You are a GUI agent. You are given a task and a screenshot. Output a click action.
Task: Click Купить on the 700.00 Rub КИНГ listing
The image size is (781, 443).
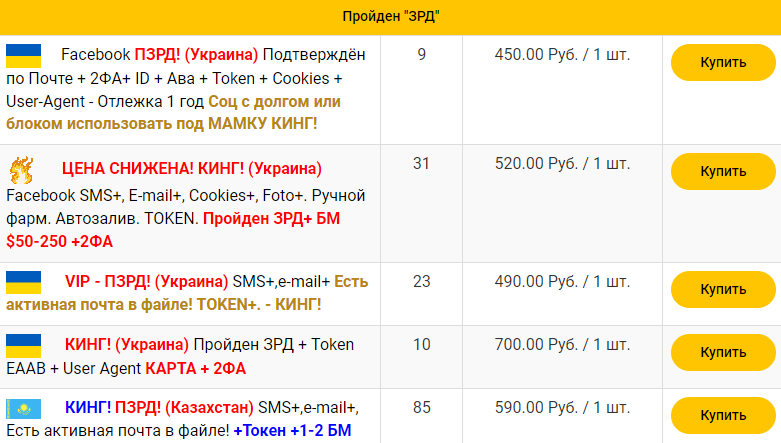[723, 352]
